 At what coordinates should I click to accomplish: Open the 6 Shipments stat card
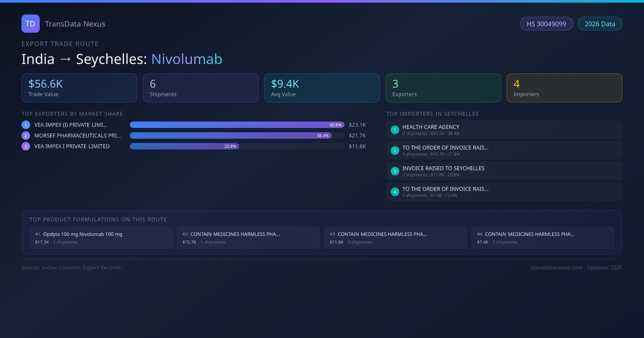200,88
